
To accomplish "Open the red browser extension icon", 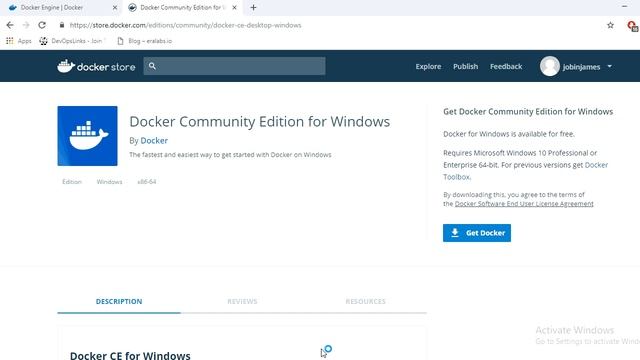I will coord(632,26).
